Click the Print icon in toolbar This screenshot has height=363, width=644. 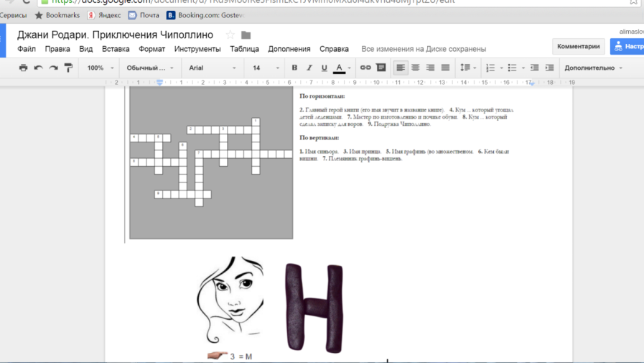[x=23, y=68]
